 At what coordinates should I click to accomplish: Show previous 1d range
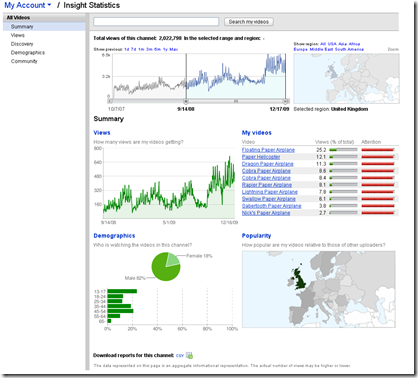[x=127, y=49]
